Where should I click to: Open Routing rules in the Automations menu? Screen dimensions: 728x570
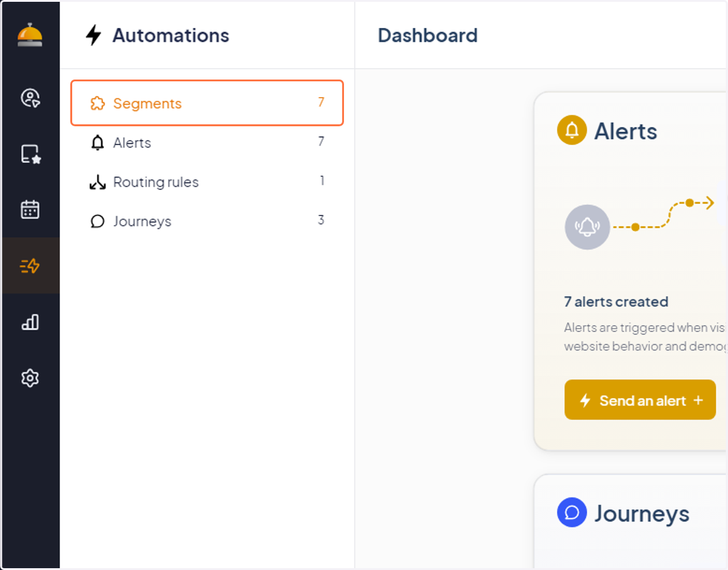(x=207, y=182)
